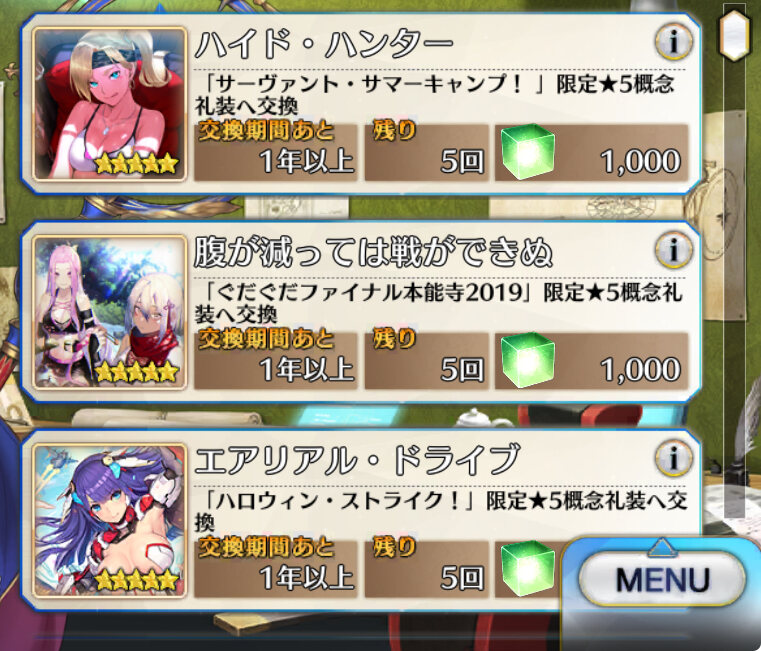The image size is (761, 651).
Task: Select the 腹が減っては戦ができぬ card thumbnail
Action: click(110, 312)
